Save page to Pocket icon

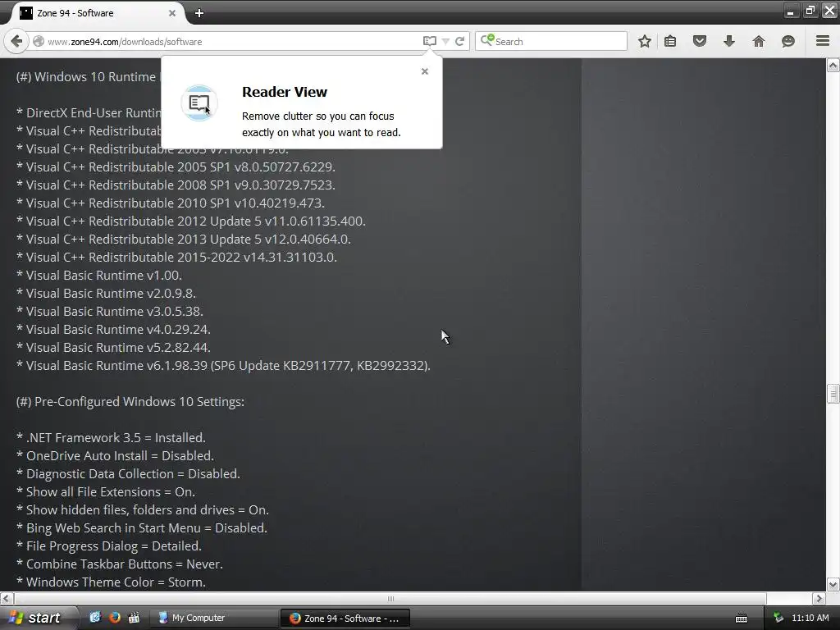(x=700, y=41)
